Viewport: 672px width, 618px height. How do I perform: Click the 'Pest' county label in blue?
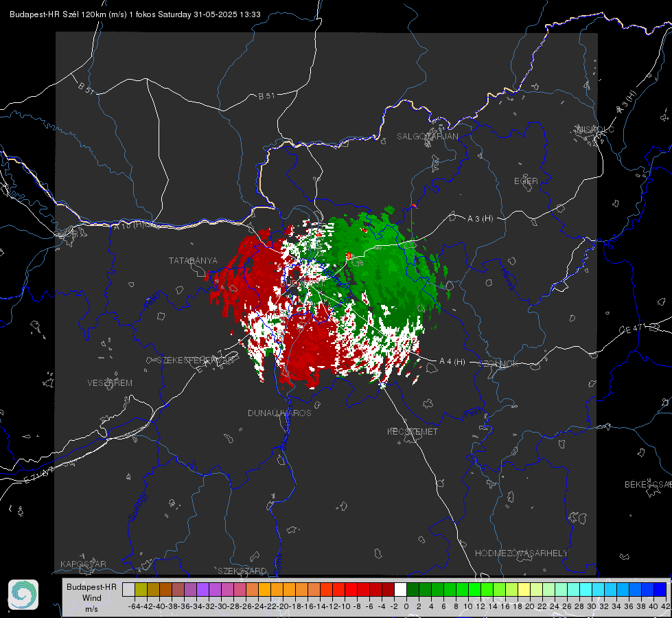(x=472, y=413)
